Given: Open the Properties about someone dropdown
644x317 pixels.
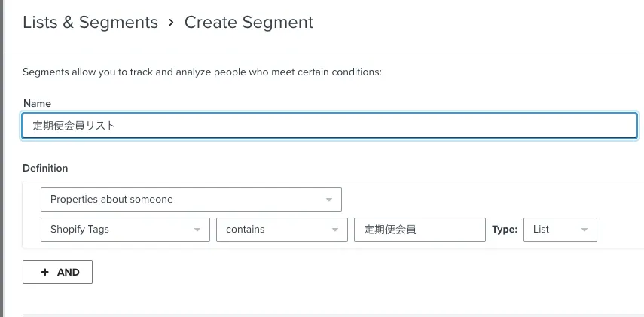Looking at the screenshot, I should pyautogui.click(x=191, y=200).
